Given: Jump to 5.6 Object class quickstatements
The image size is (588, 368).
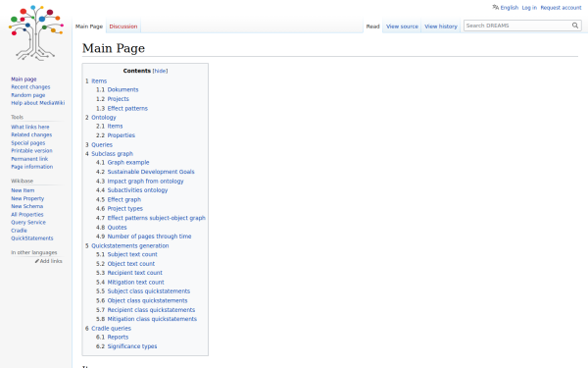Looking at the screenshot, I should point(147,301).
